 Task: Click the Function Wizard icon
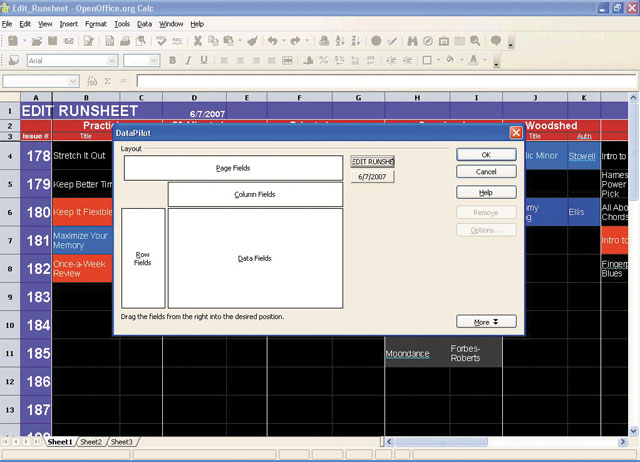pos(92,81)
